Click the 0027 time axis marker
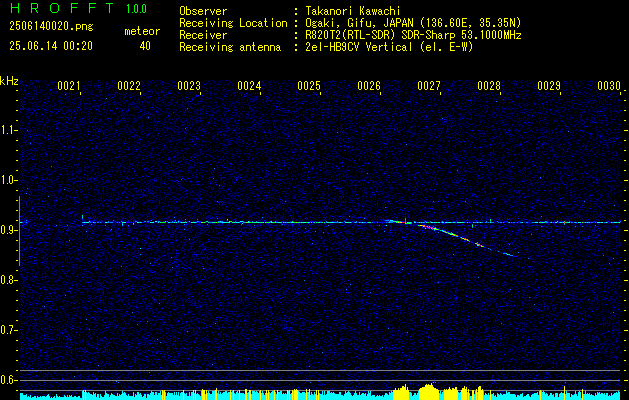The image size is (629, 400). [x=429, y=85]
